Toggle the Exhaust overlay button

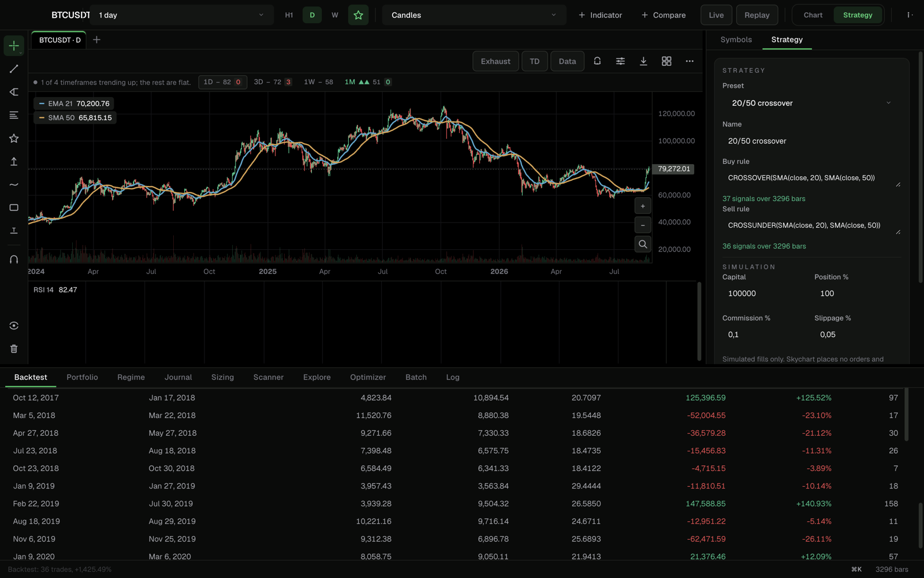pos(495,61)
